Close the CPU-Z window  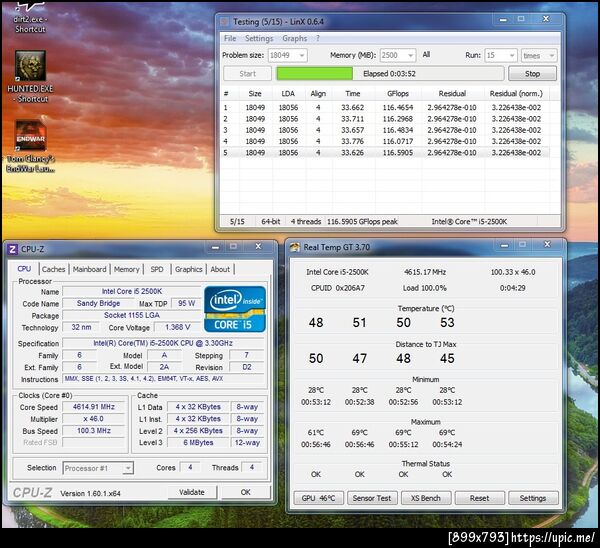click(x=258, y=247)
